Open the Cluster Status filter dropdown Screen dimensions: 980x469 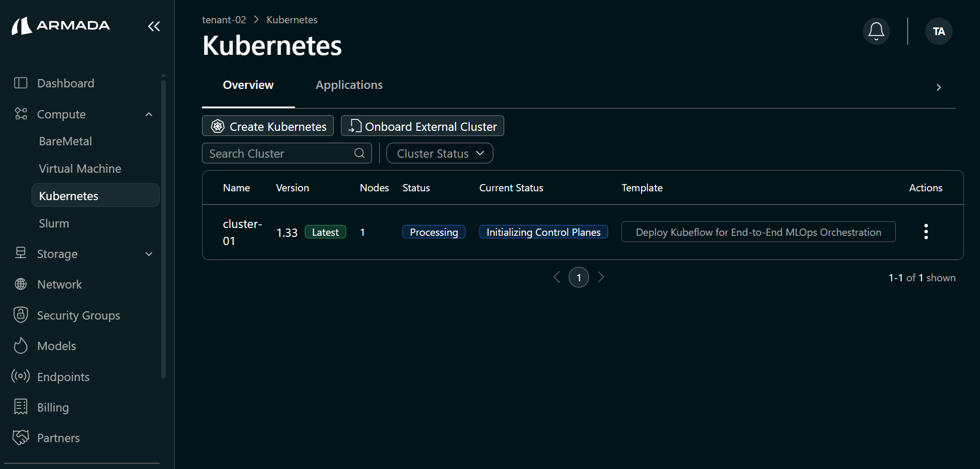pos(440,153)
